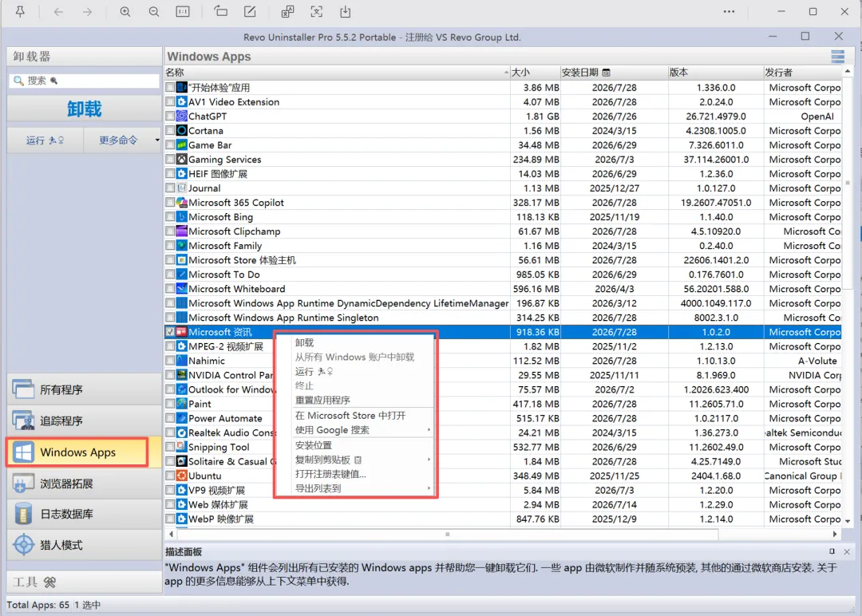Screen dimensions: 862x616
Task: Click the zoom in magnifier icon
Action: [x=125, y=11]
